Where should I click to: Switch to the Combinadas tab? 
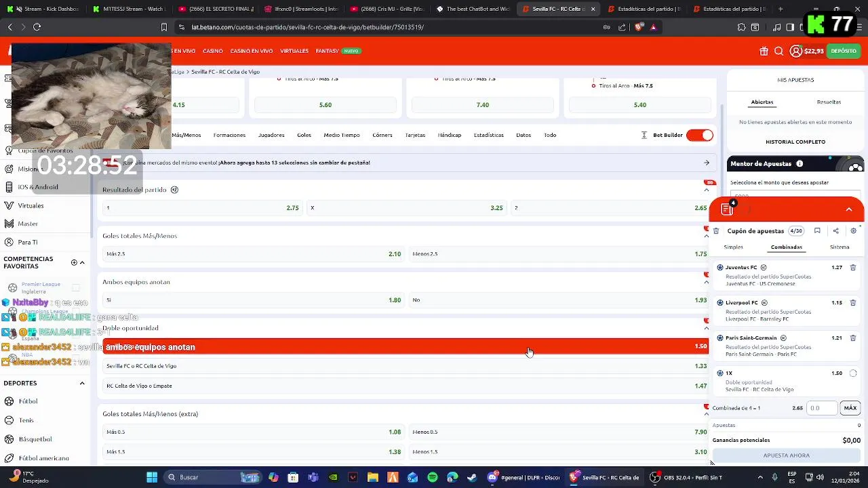click(x=787, y=247)
